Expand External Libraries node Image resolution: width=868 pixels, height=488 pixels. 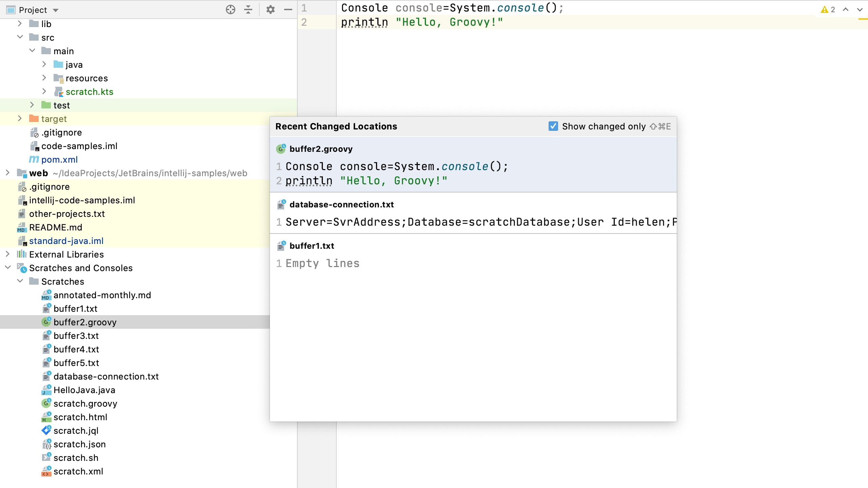(x=7, y=254)
